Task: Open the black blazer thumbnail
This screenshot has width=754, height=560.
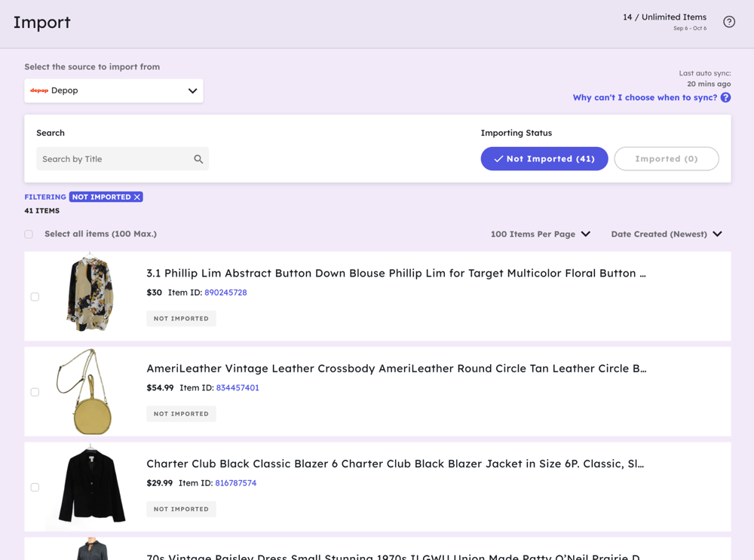Action: click(91, 485)
